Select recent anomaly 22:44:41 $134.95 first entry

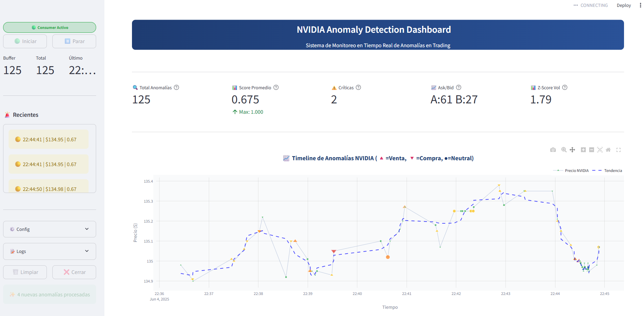(49, 140)
